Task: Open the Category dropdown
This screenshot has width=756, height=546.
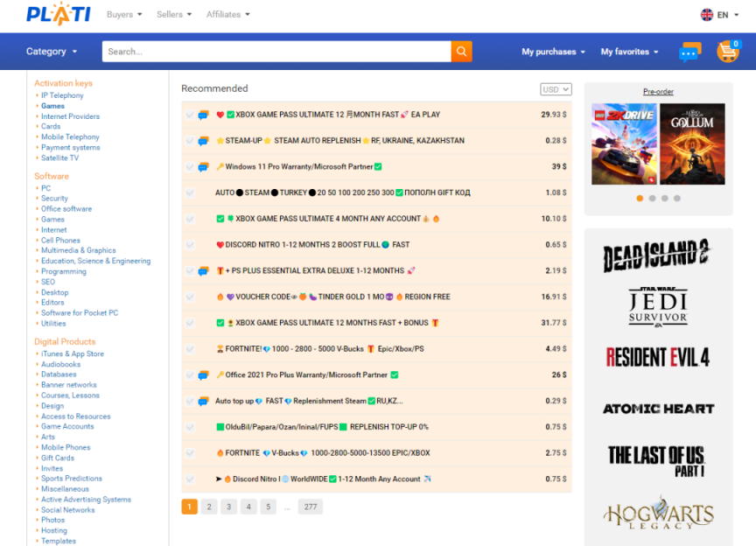Action: [52, 51]
